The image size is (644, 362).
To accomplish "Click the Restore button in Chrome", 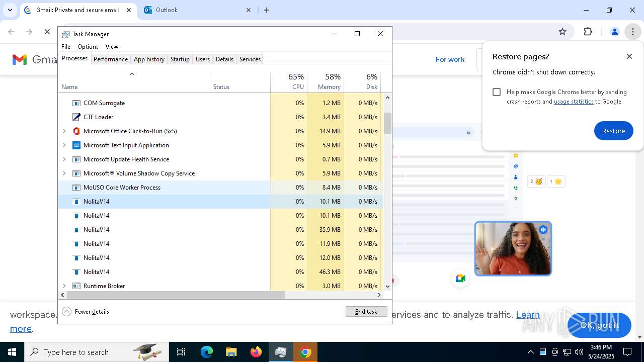I will tap(613, 131).
